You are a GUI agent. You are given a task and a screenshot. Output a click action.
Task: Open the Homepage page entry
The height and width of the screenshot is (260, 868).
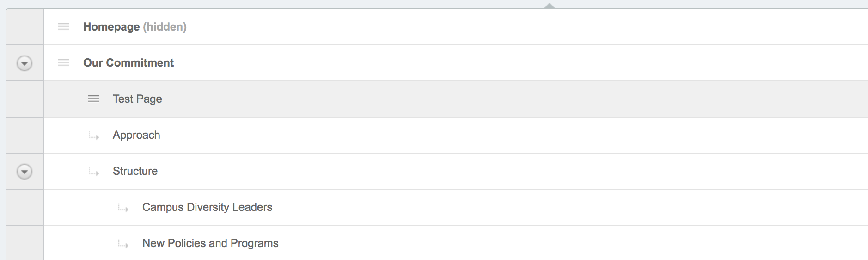tap(111, 27)
